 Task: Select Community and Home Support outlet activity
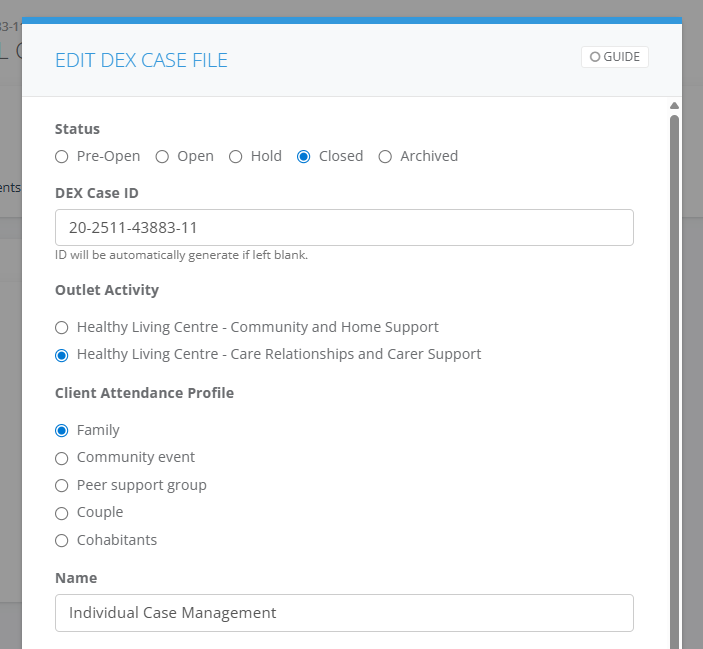(62, 327)
